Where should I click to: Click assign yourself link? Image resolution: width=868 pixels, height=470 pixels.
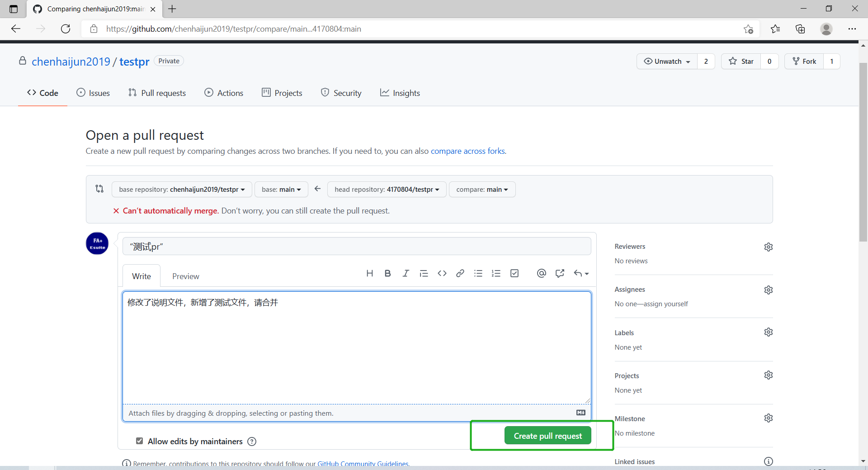pyautogui.click(x=665, y=304)
